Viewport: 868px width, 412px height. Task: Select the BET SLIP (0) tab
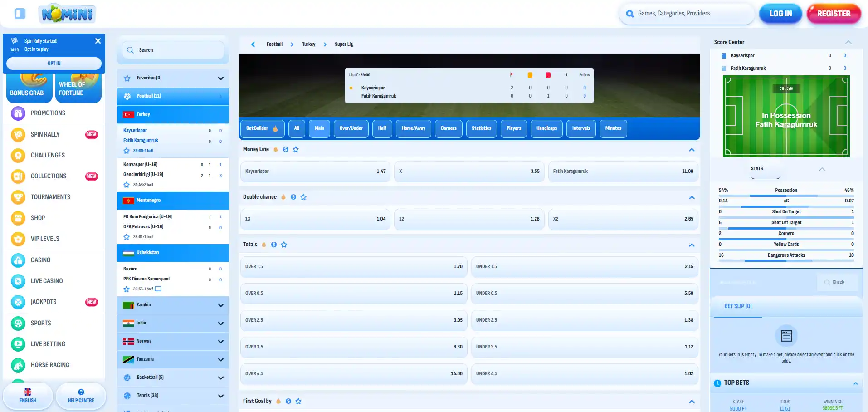point(738,306)
